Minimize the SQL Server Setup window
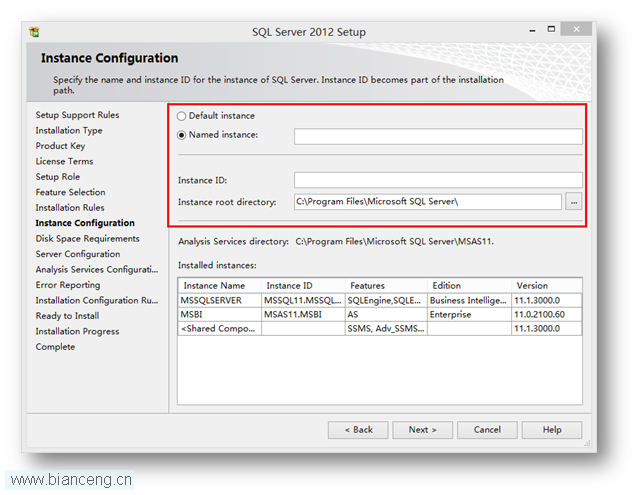639x495 pixels. coord(532,30)
